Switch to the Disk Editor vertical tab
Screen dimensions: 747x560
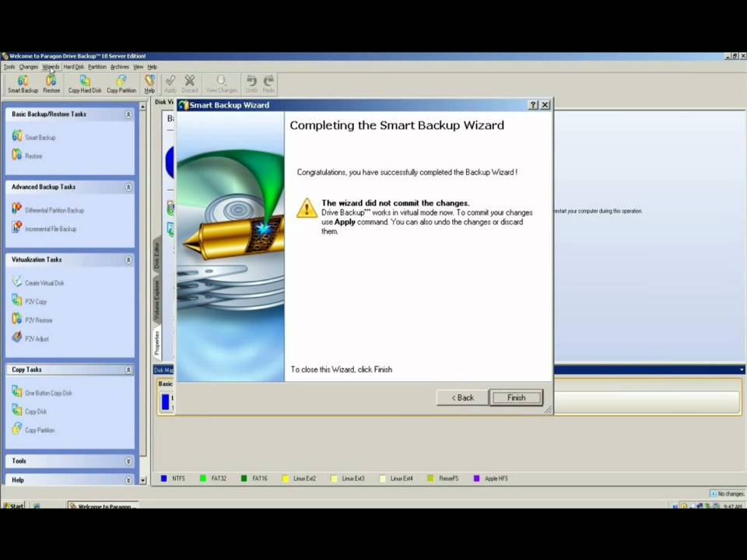click(x=157, y=255)
